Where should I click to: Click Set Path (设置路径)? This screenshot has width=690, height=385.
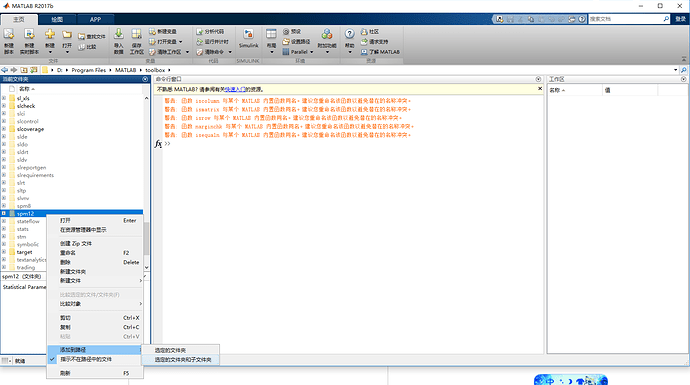tap(296, 42)
